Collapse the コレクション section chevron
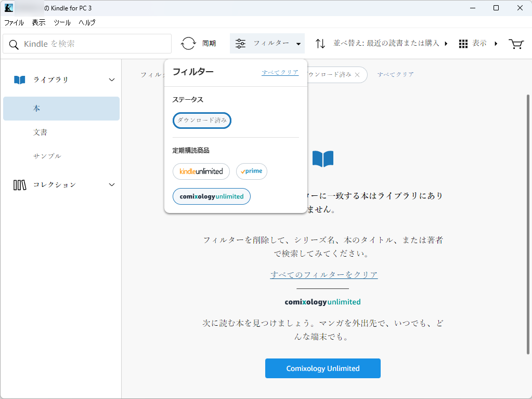Screen dimensions: 532x399 (111, 184)
